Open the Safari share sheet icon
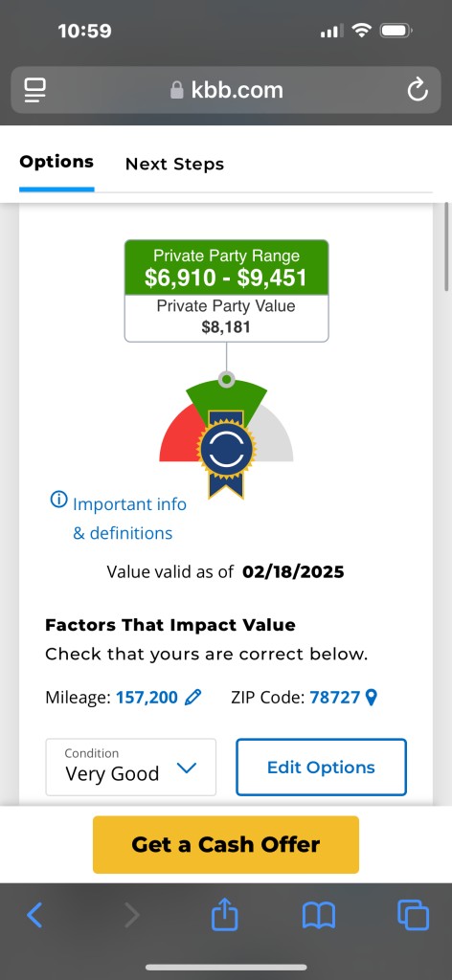Image resolution: width=452 pixels, height=980 pixels. [225, 916]
